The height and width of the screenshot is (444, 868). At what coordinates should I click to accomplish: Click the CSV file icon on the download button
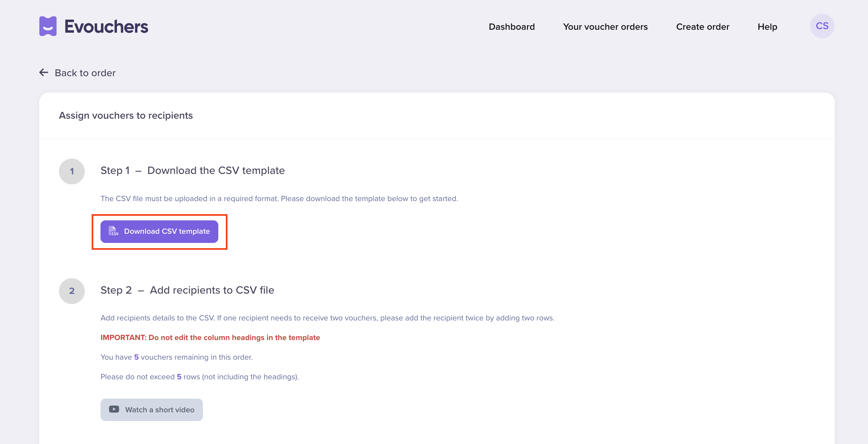coord(114,231)
